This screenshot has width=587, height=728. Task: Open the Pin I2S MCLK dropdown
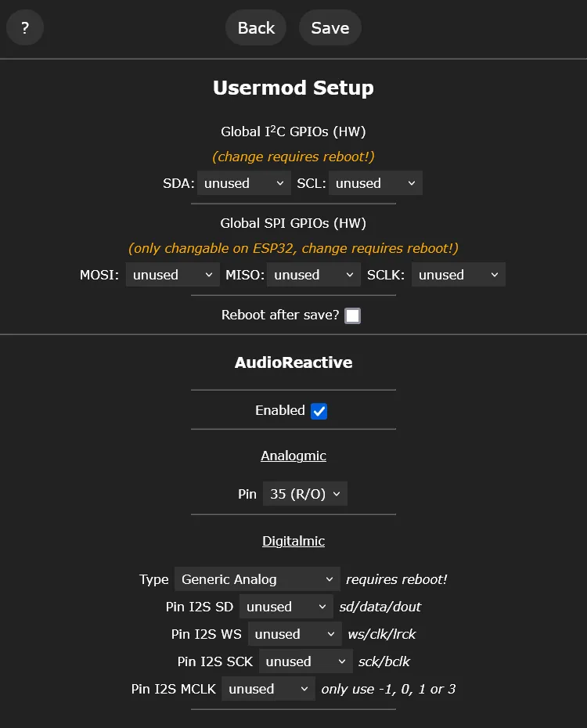268,689
